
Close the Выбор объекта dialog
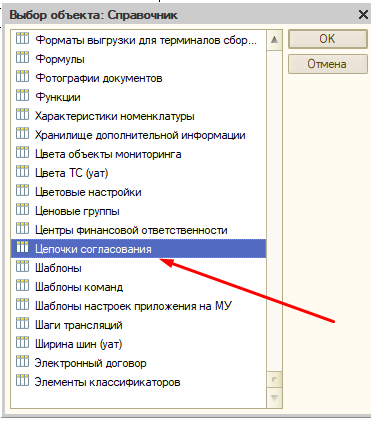pyautogui.click(x=363, y=15)
